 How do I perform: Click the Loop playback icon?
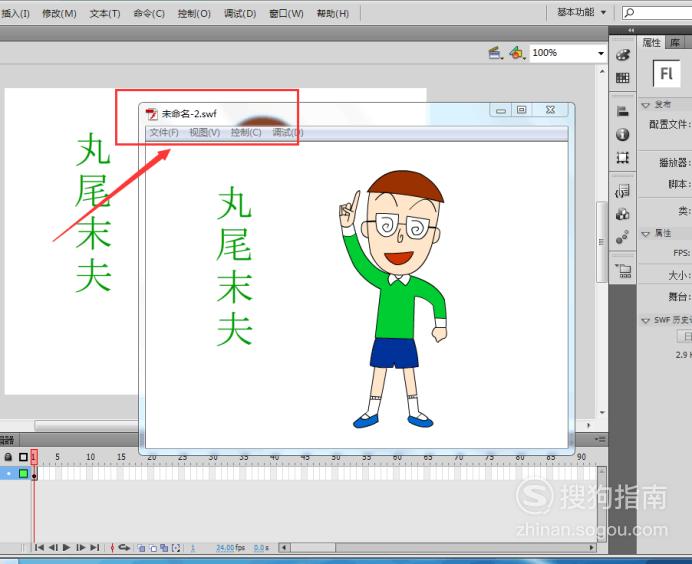pyautogui.click(x=124, y=548)
